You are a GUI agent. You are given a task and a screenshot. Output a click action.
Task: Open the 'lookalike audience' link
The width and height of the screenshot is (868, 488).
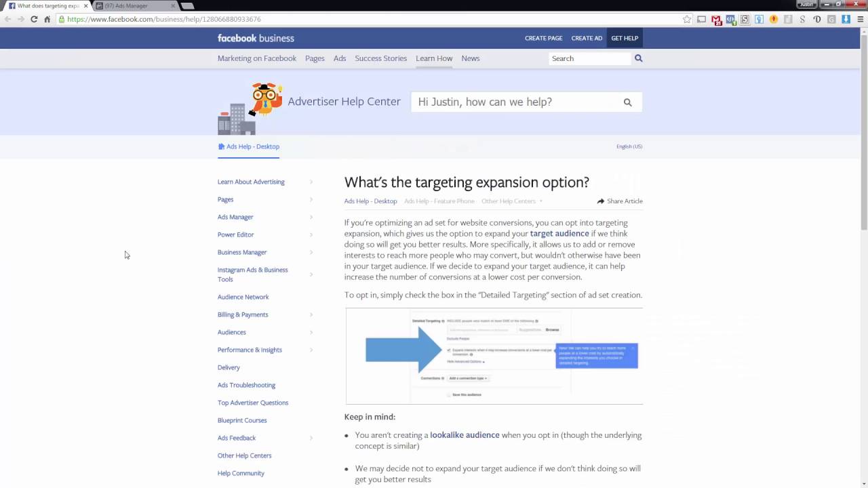(x=465, y=435)
